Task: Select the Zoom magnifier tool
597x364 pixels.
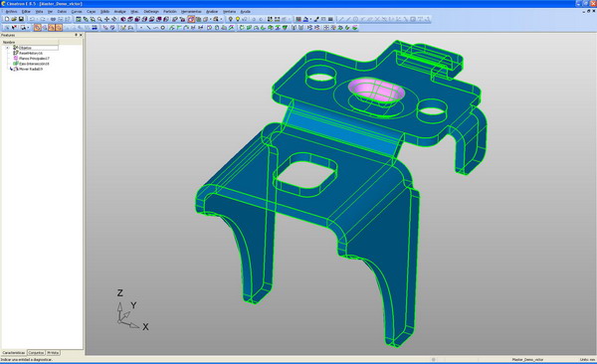Action: (x=99, y=19)
